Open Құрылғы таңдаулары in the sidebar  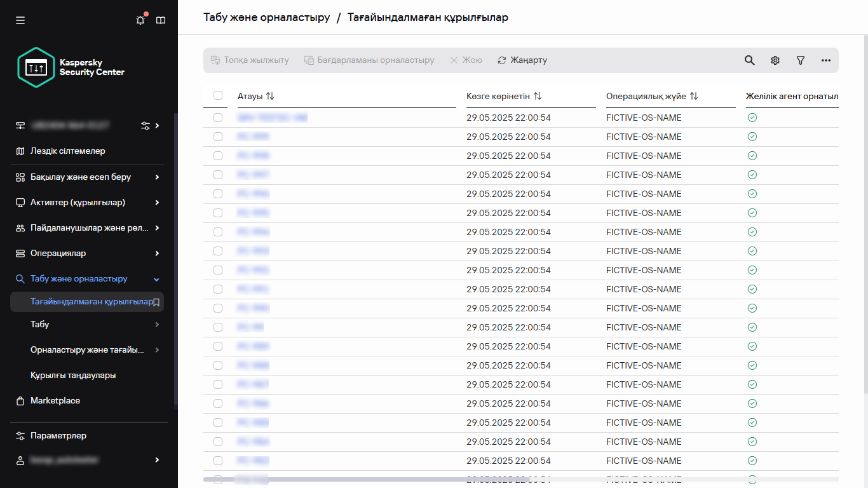[x=73, y=375]
